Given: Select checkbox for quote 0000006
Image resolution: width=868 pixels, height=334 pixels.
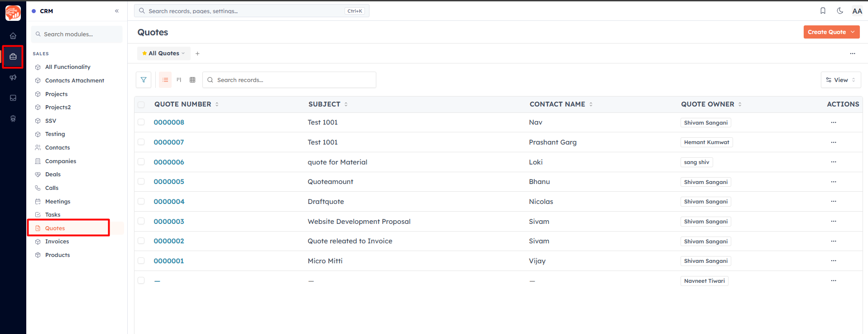Looking at the screenshot, I should tap(141, 162).
